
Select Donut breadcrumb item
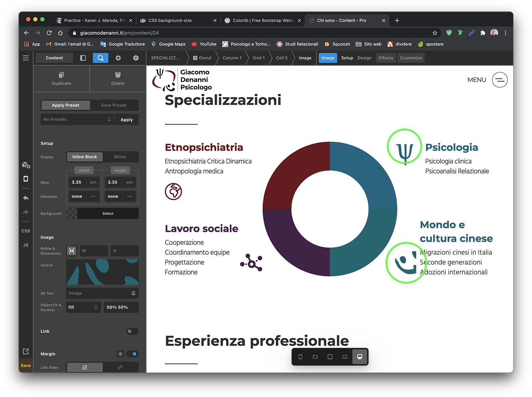pos(202,58)
